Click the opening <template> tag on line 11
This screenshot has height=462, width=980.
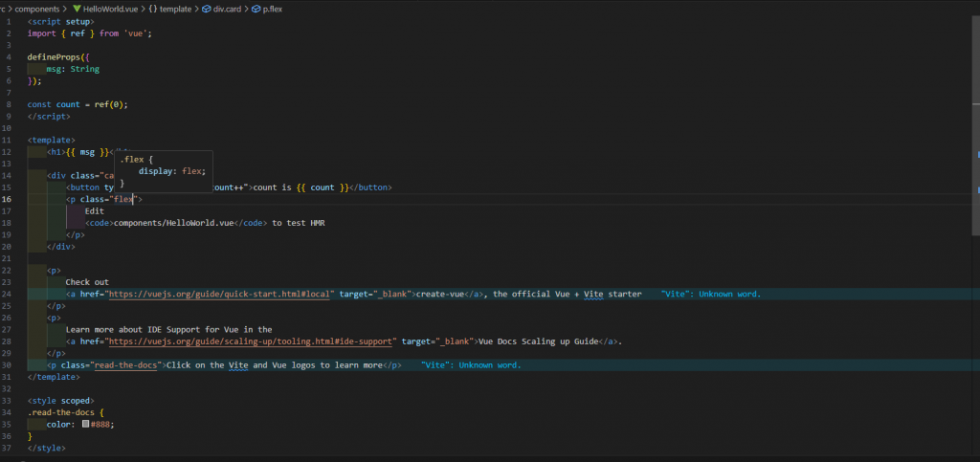(x=52, y=140)
